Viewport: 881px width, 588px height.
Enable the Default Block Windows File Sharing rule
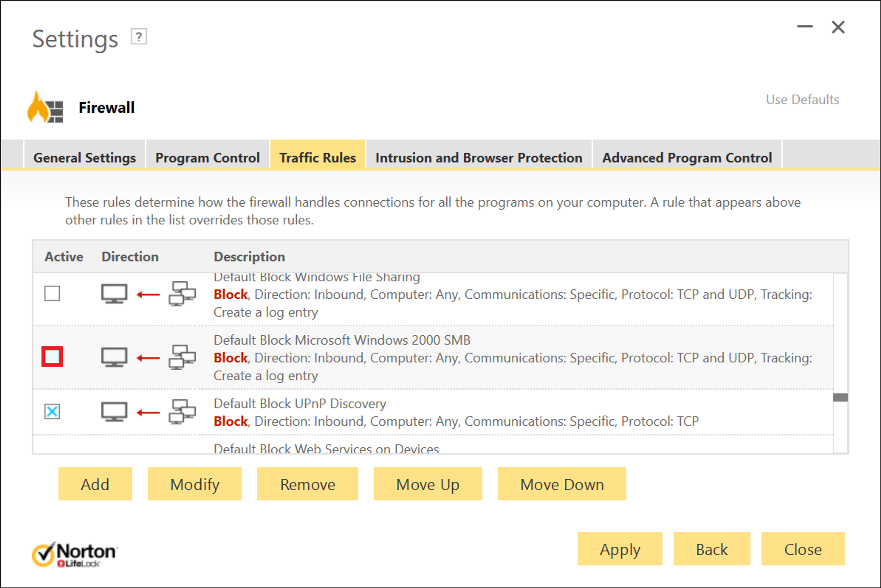pos(52,294)
